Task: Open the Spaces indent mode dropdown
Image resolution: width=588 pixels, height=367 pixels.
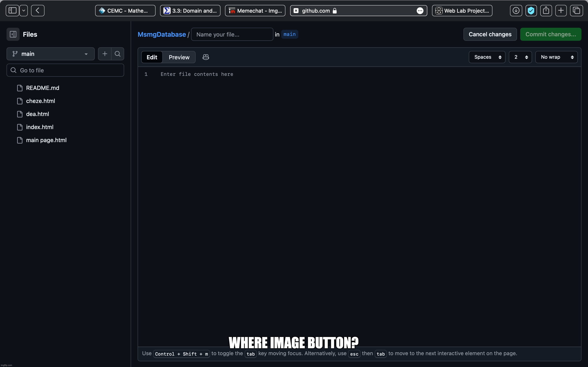Action: [x=487, y=57]
